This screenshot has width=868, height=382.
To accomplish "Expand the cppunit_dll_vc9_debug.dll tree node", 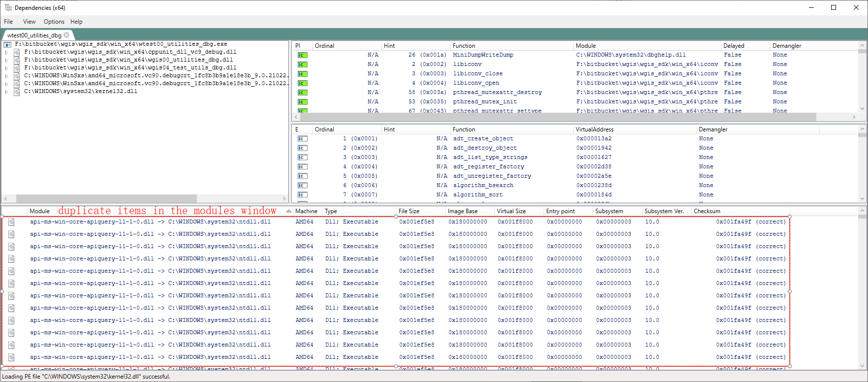I will pyautogui.click(x=6, y=52).
